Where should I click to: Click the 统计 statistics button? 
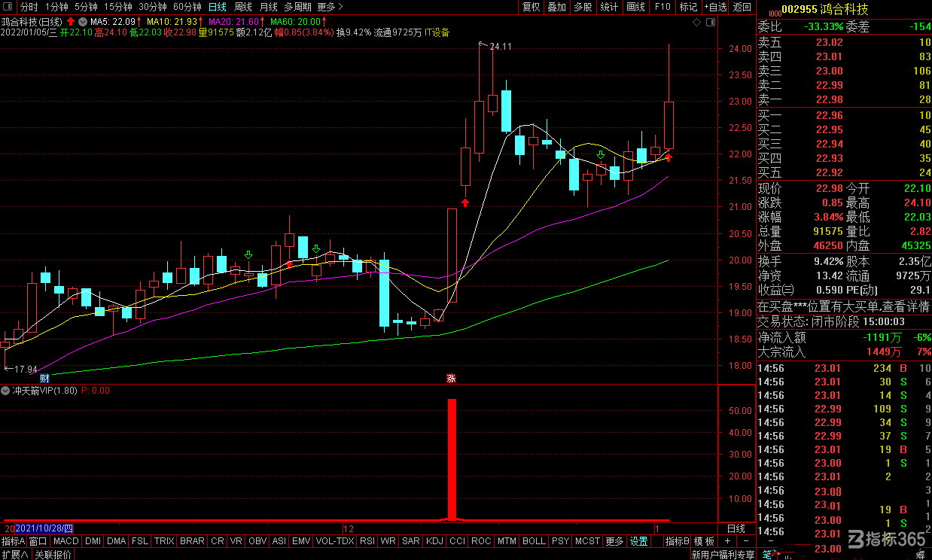[609, 7]
